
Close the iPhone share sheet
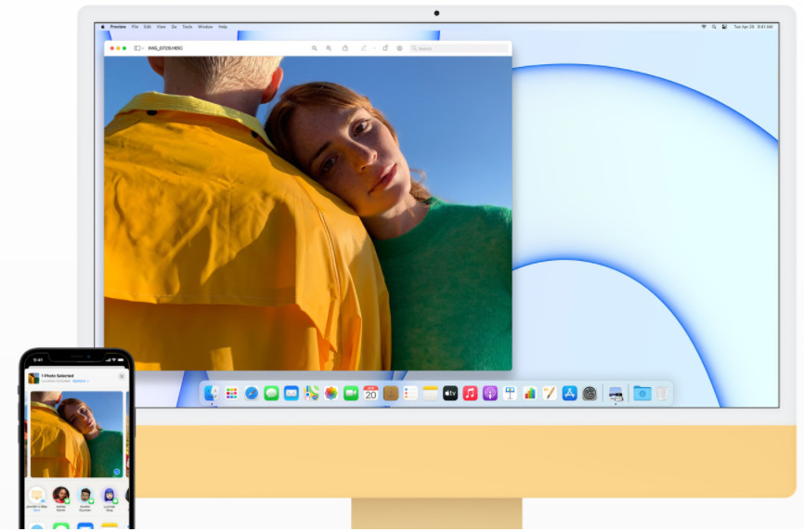pos(121,377)
